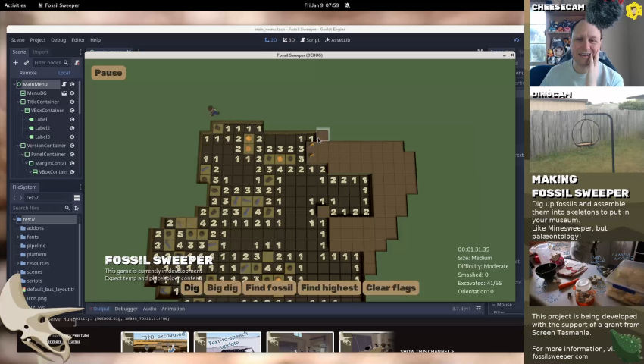Click the magnifier icon in Filter nodes
The image size is (644, 364).
click(66, 62)
